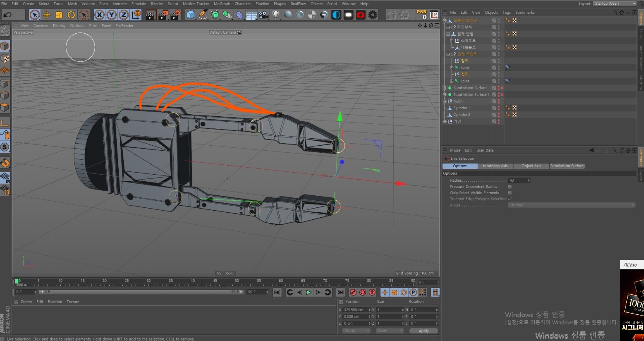Switch to Polygons mode
644x341 pixels.
tap(5, 107)
